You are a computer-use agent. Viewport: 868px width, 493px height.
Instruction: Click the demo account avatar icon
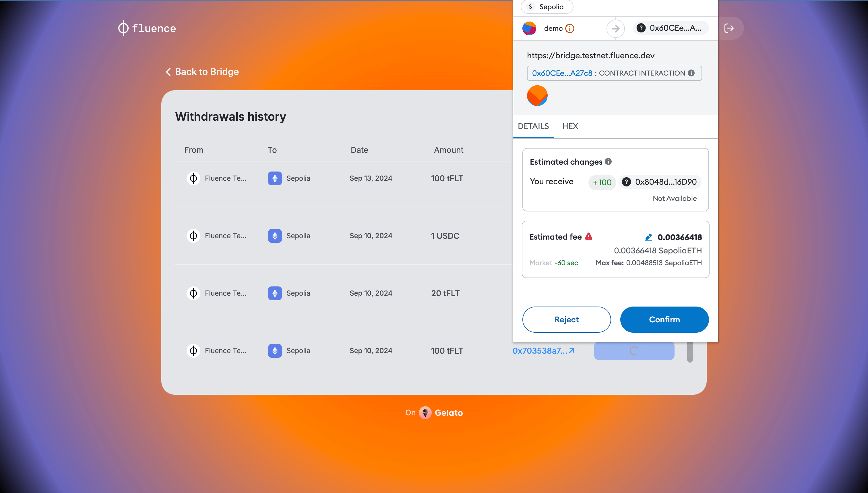point(529,28)
